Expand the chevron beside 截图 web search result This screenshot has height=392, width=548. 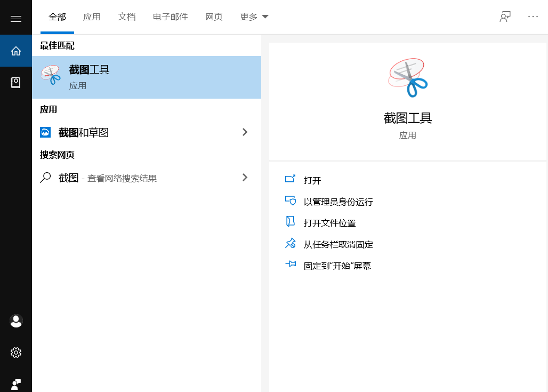coord(245,178)
